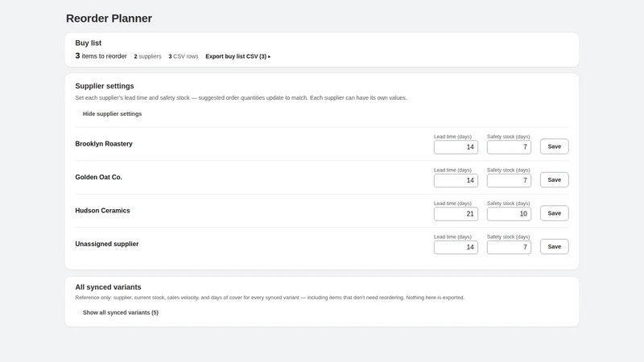Click Brooklyn Roastery safety stock field
This screenshot has width=644, height=362.
click(x=509, y=147)
